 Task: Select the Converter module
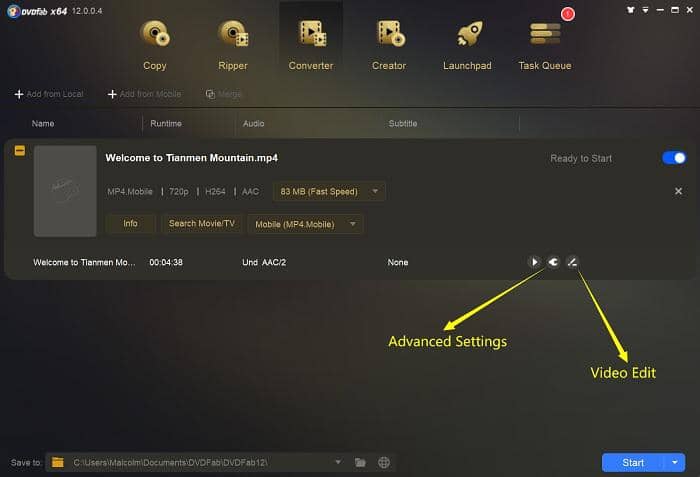[311, 45]
